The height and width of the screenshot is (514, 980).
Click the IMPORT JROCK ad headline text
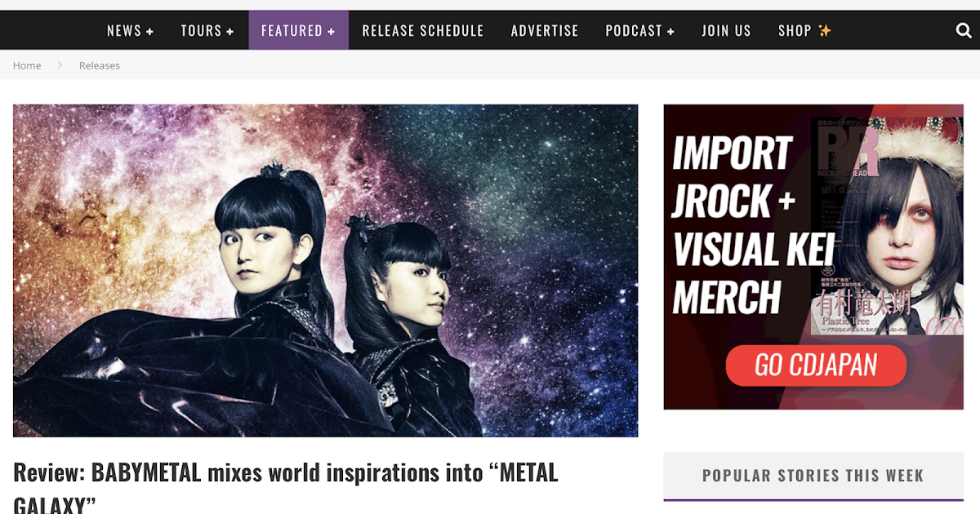(x=743, y=226)
